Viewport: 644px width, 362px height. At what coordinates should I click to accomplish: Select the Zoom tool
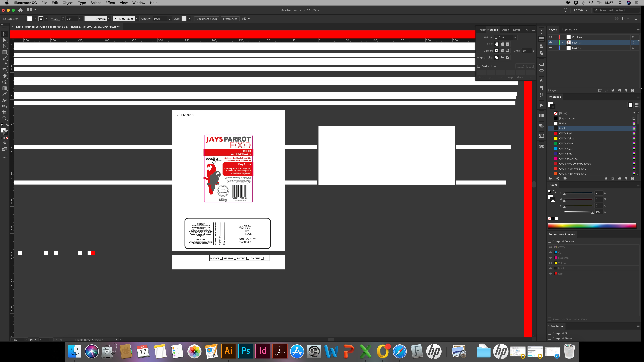point(5,118)
